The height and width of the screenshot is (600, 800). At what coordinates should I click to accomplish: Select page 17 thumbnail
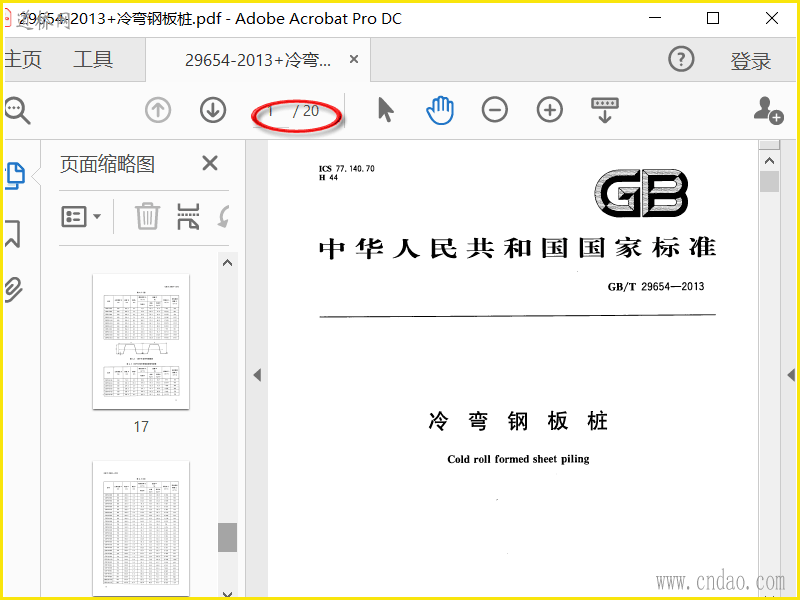(141, 341)
